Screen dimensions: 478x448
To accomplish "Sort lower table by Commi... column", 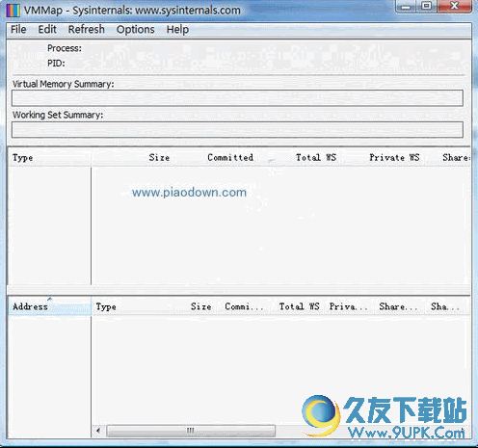I will pyautogui.click(x=244, y=306).
